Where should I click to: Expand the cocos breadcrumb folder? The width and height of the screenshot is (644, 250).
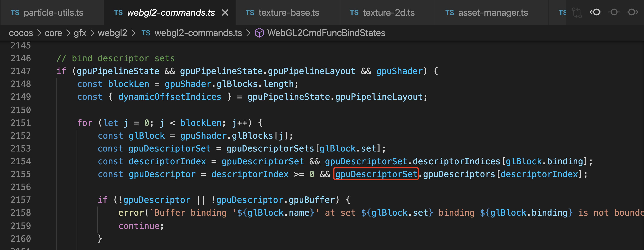click(21, 33)
